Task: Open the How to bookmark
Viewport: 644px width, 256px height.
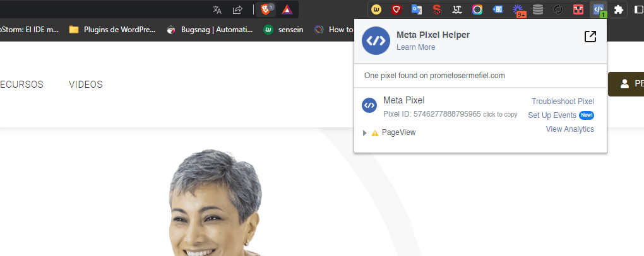Action: point(333,30)
